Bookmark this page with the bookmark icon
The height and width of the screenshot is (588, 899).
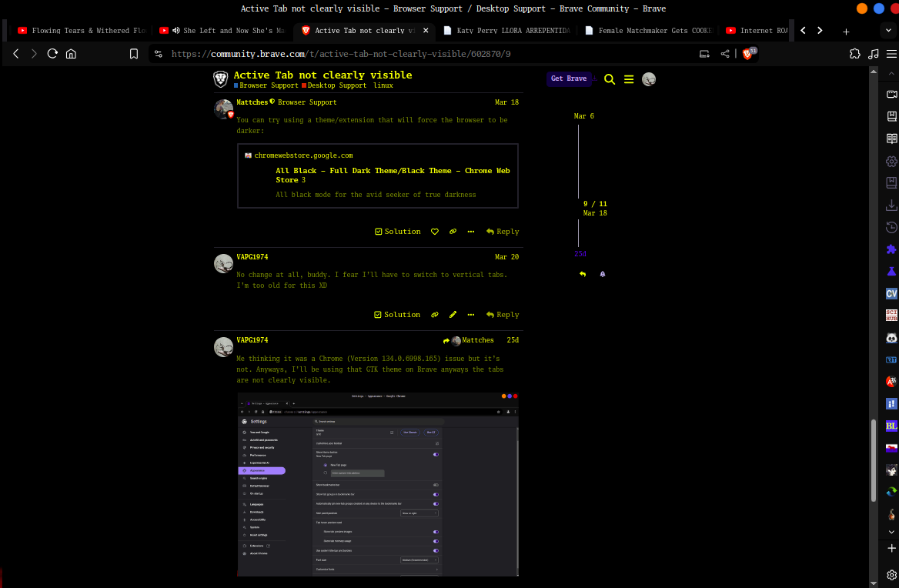click(134, 54)
